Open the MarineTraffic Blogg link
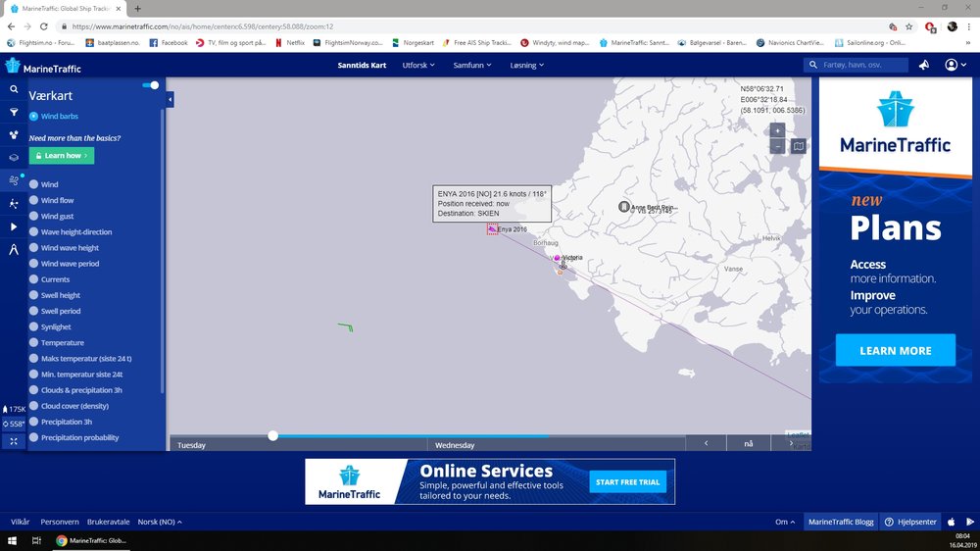This screenshot has width=980, height=551. pos(841,522)
